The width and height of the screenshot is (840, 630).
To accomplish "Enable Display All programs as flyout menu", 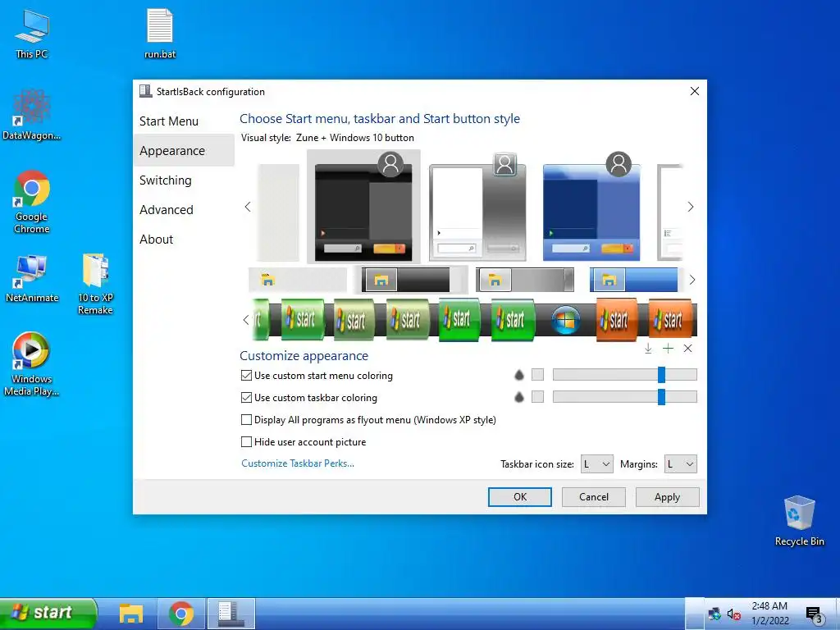I will pyautogui.click(x=368, y=420).
